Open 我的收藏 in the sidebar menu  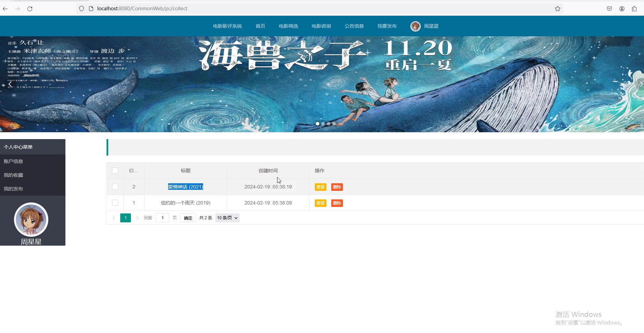(33, 175)
